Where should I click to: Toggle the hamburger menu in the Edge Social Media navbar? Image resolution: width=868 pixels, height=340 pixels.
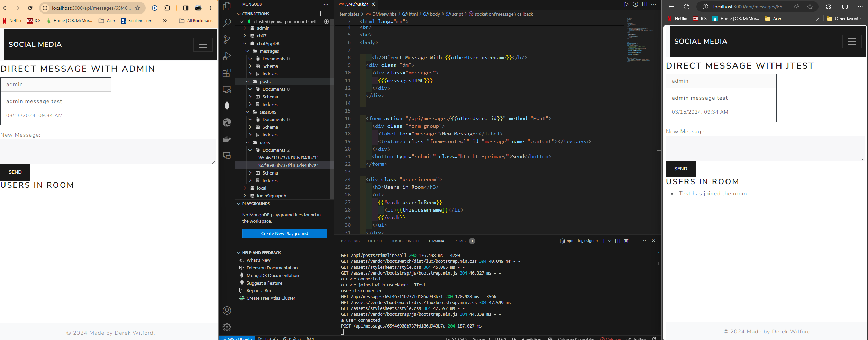852,42
